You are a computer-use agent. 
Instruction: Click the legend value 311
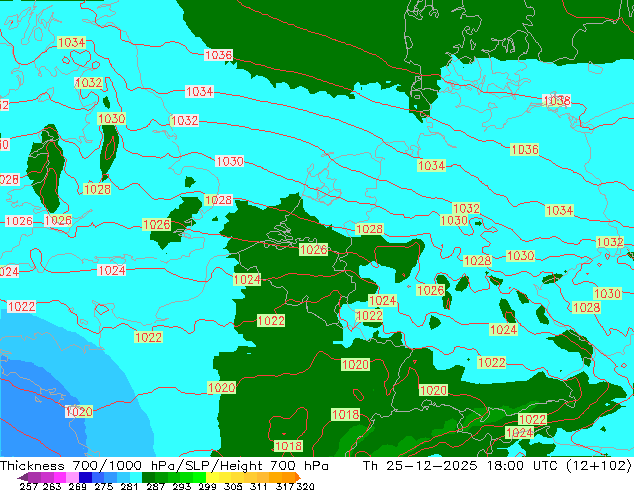(259, 486)
